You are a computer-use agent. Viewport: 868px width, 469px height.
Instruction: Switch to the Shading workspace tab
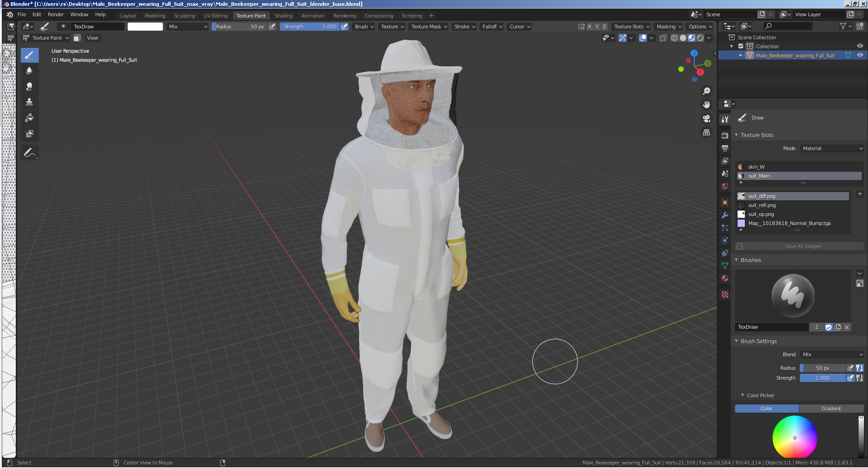click(x=283, y=15)
